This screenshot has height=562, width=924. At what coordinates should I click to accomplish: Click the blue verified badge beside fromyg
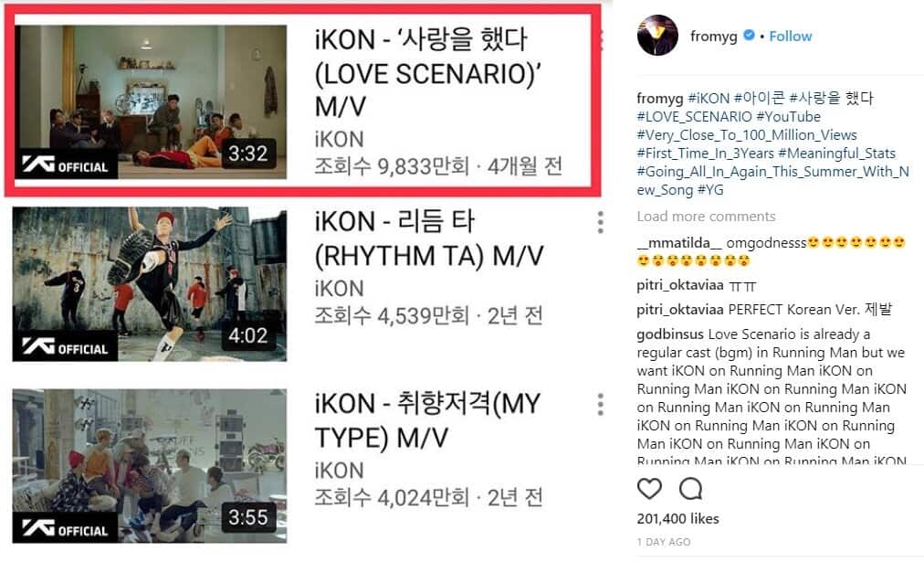click(749, 36)
